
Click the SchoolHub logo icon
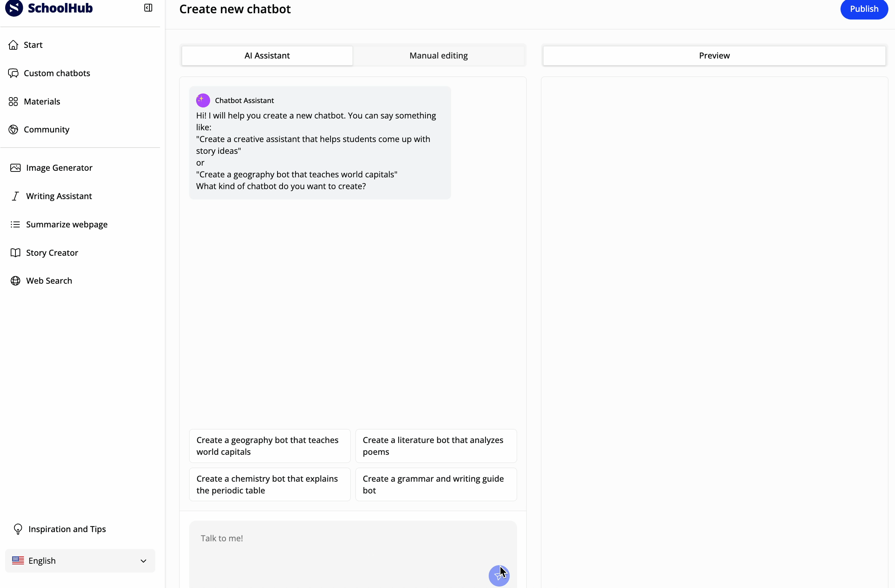14,8
